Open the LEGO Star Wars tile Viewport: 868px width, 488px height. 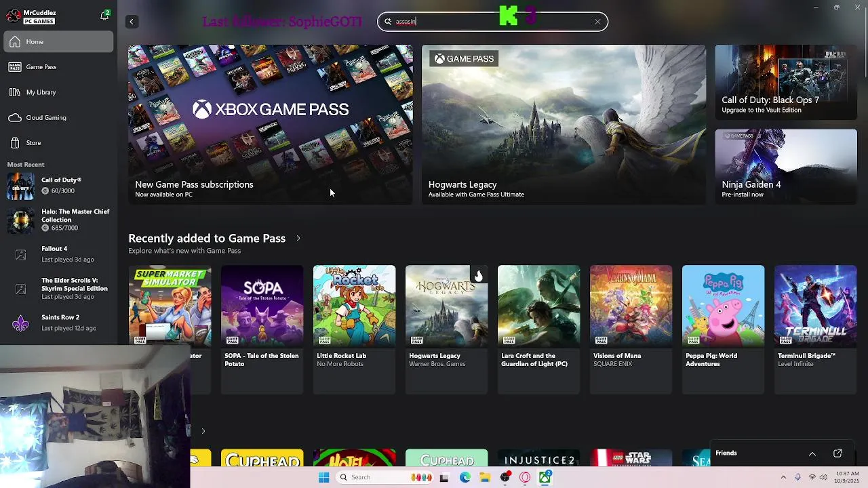pos(631,458)
